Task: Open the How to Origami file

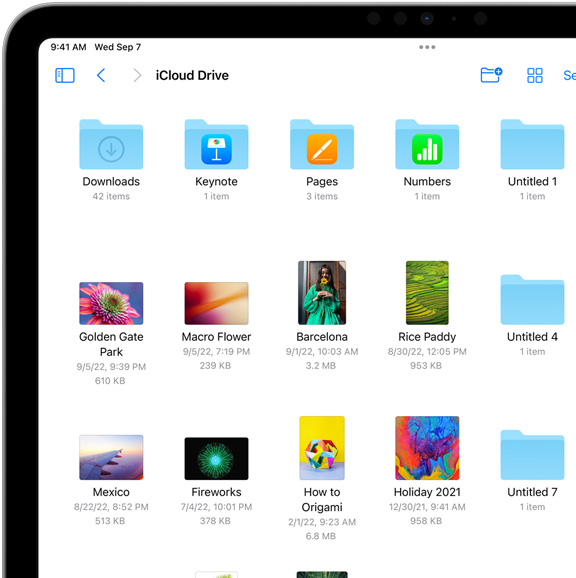Action: point(322,448)
